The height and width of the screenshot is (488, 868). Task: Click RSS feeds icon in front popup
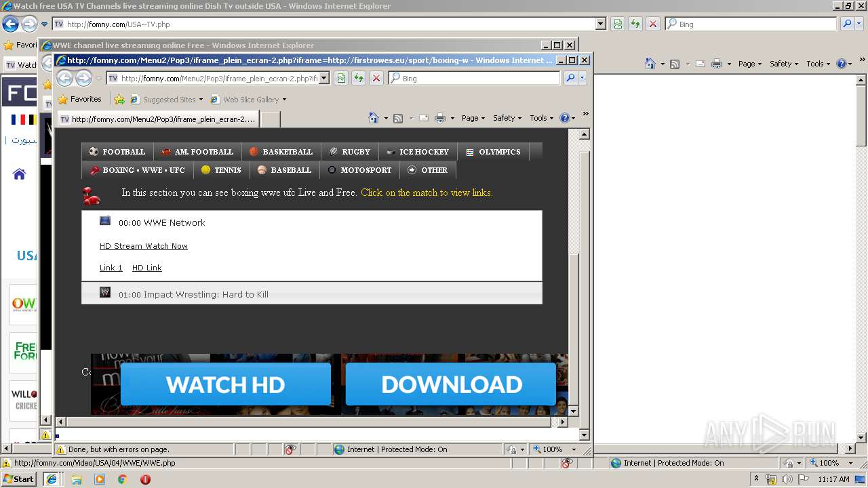(398, 118)
